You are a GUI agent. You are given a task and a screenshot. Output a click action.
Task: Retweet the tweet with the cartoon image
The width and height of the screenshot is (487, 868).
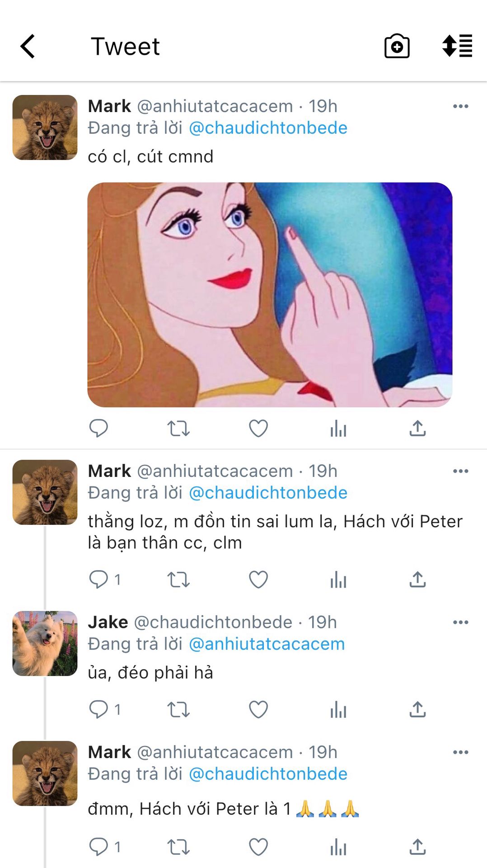point(178,428)
